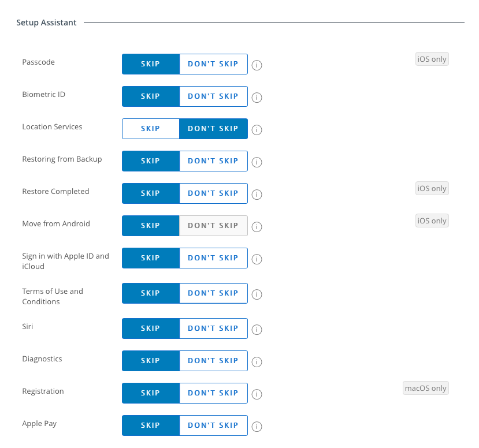
Task: View details for Location Services
Action: click(x=257, y=129)
